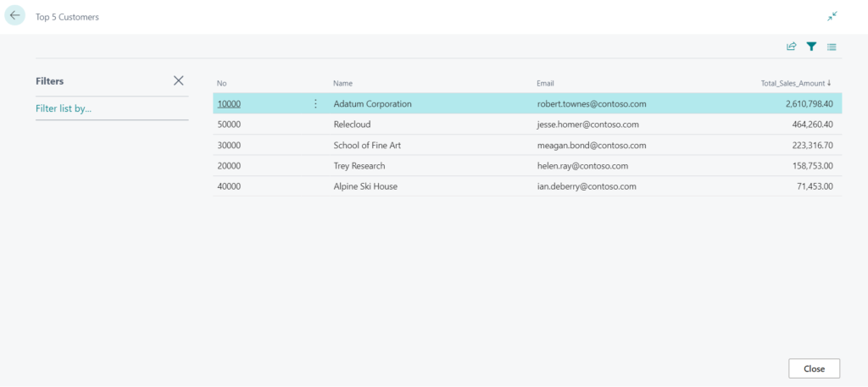Screen dimensions: 868x387
Task: Open the share icon in toolbar
Action: (791, 47)
